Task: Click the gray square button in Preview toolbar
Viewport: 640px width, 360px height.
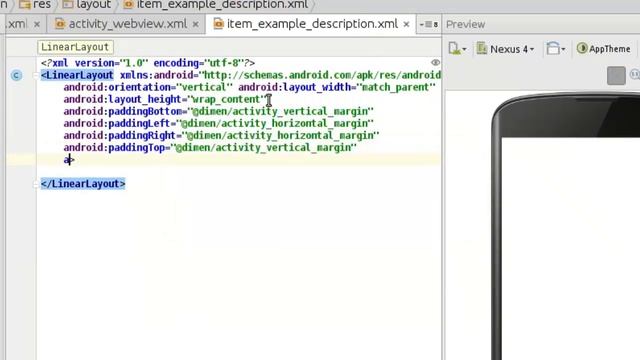Action: click(x=616, y=76)
